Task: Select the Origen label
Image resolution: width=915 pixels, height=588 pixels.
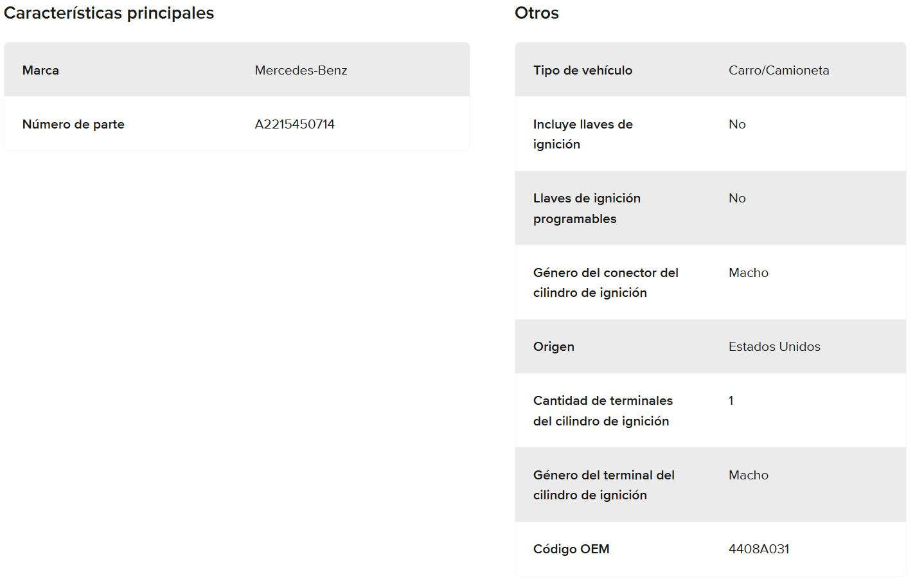Action: (553, 346)
